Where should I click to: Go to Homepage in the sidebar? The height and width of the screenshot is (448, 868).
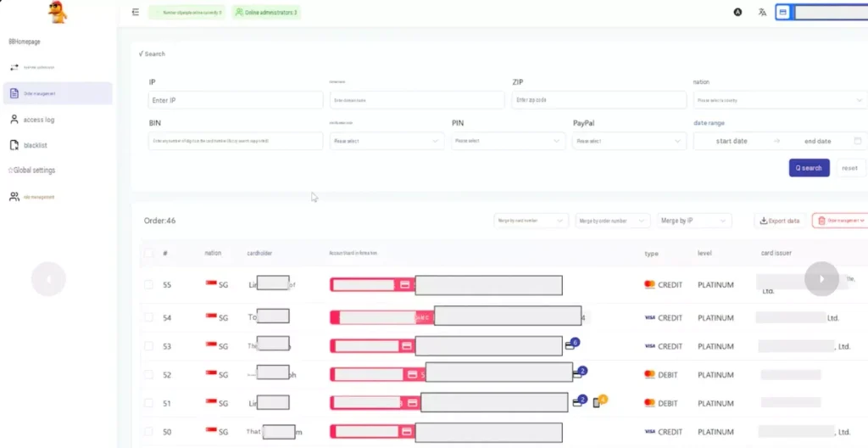tap(25, 42)
